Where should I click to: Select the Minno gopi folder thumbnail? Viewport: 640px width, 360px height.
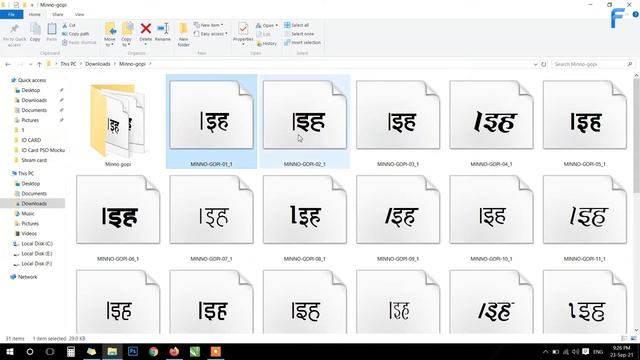[x=118, y=121]
